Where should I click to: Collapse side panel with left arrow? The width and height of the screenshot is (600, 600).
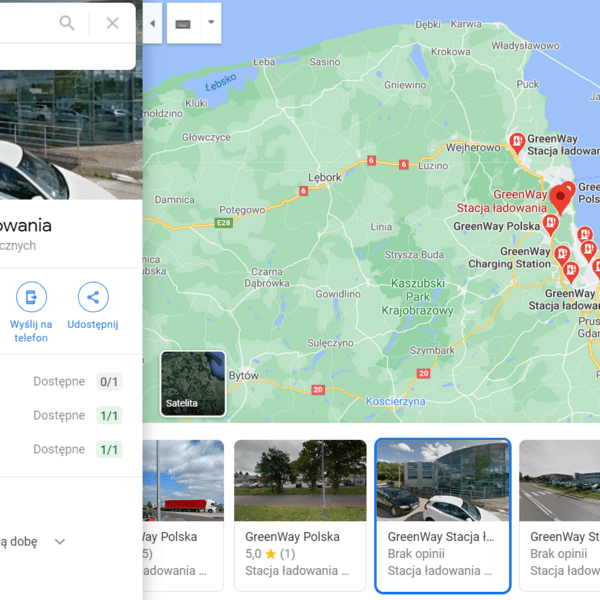pyautogui.click(x=153, y=23)
